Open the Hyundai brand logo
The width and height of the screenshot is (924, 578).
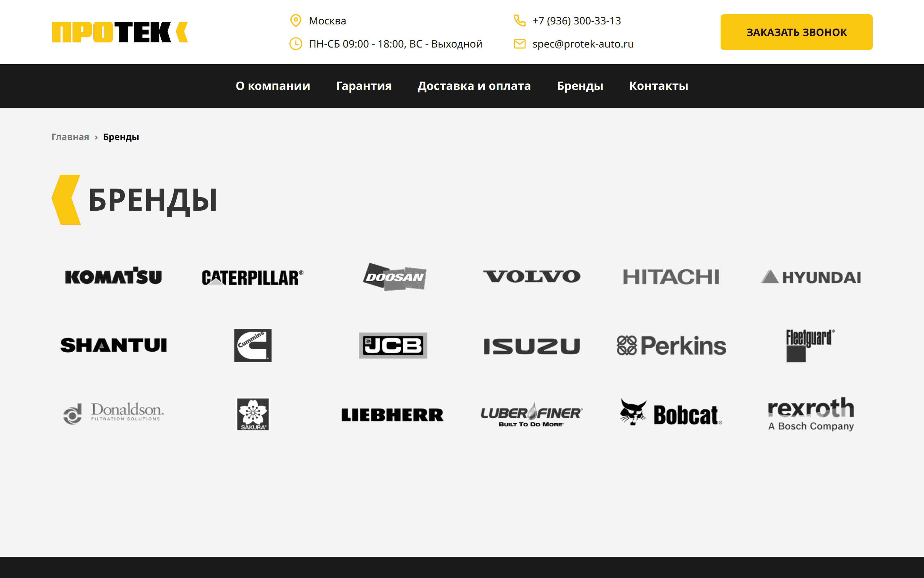click(x=811, y=277)
